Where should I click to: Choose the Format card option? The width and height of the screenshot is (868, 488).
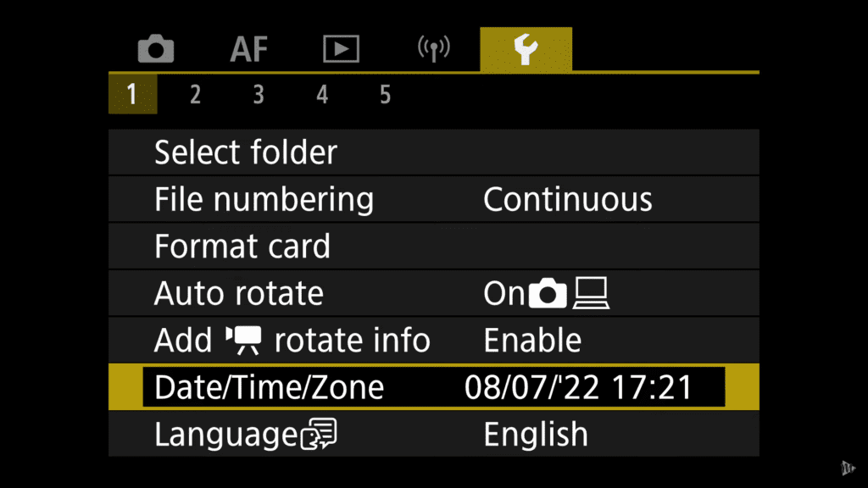tap(433, 247)
